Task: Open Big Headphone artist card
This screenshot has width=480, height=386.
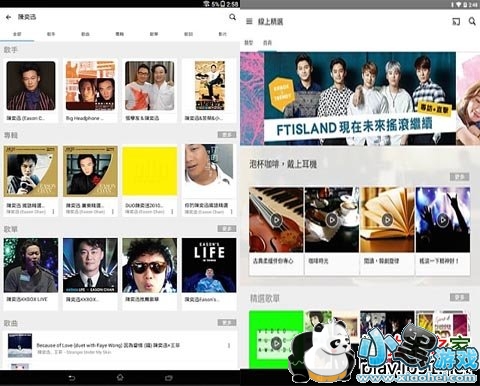Action: (x=90, y=91)
